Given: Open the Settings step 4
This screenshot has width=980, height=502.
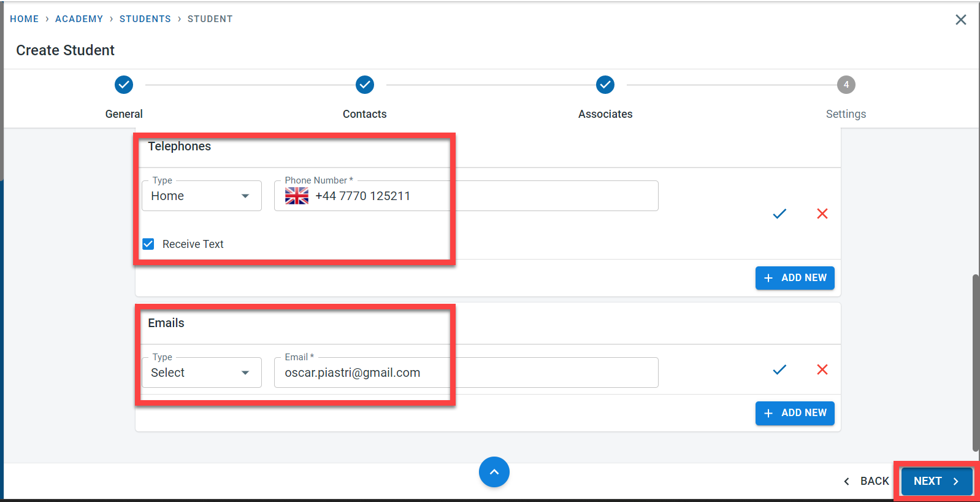Looking at the screenshot, I should (846, 85).
